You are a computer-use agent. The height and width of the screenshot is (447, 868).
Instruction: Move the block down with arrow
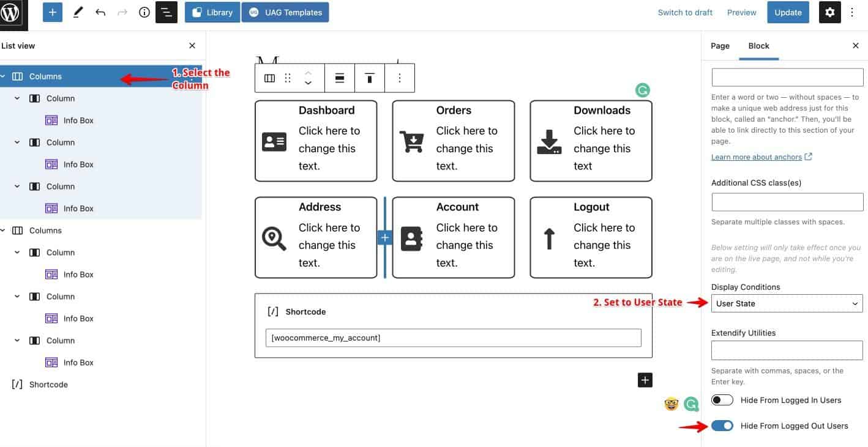(x=309, y=83)
